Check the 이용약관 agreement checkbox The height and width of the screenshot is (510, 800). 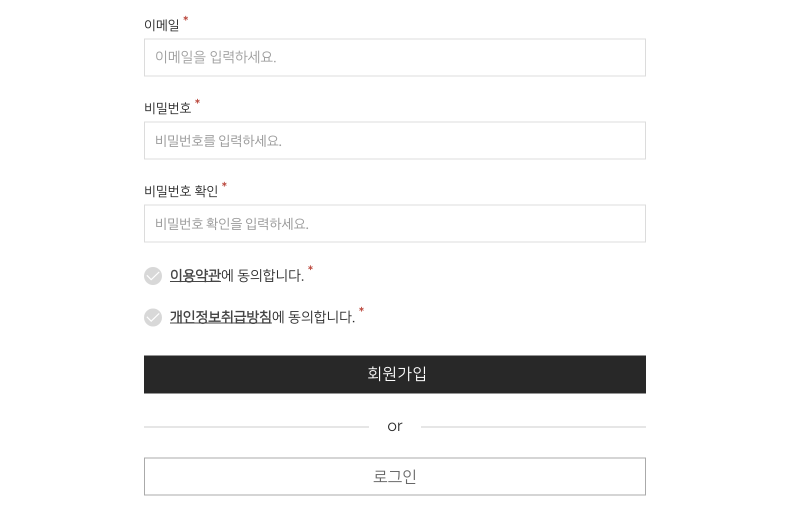153,276
